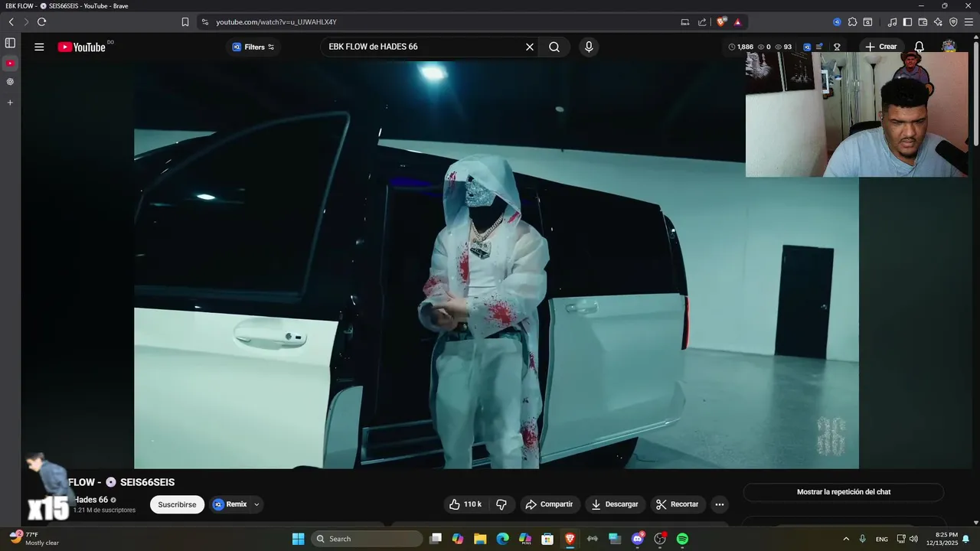Reload the page
The width and height of the screenshot is (980, 551).
point(41,22)
